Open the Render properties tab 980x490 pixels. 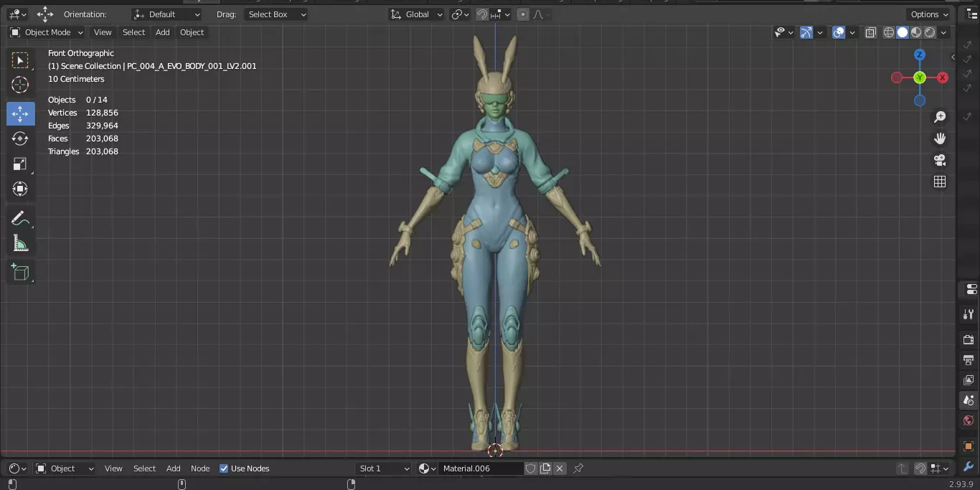(969, 339)
